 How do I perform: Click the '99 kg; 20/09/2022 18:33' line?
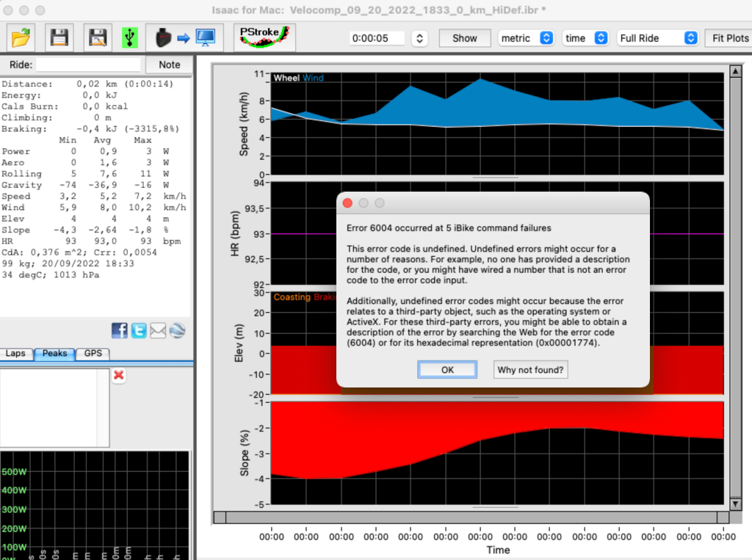point(68,263)
